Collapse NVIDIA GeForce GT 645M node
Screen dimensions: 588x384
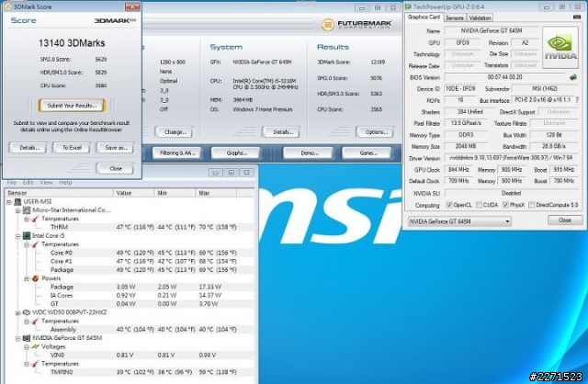18,338
